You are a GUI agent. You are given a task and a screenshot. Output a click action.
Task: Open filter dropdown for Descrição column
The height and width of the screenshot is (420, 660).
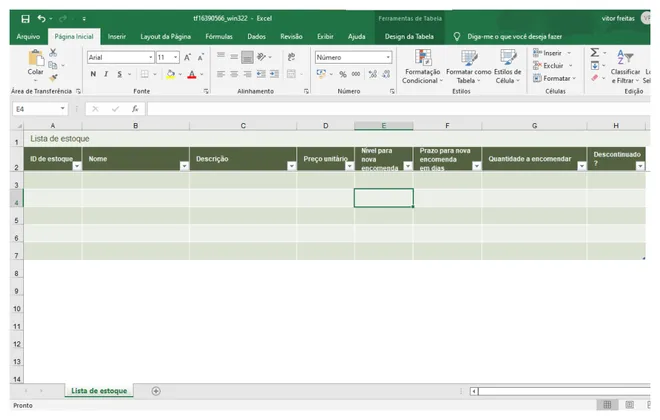[291, 166]
